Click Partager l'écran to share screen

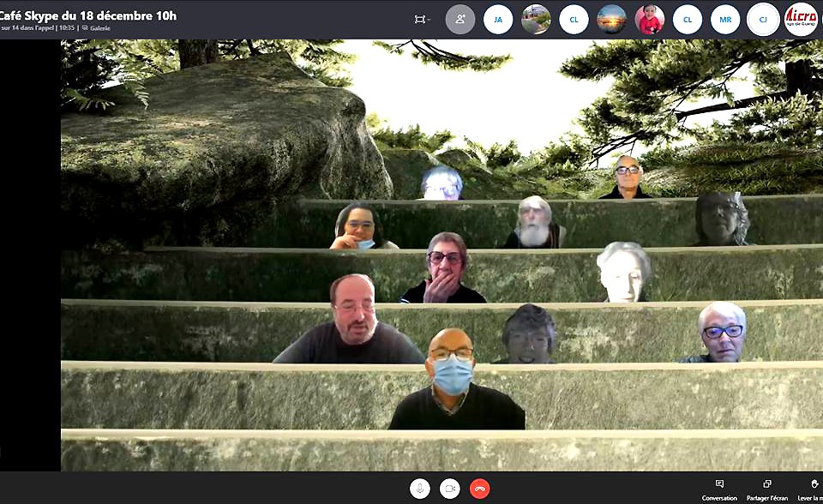coord(767,489)
